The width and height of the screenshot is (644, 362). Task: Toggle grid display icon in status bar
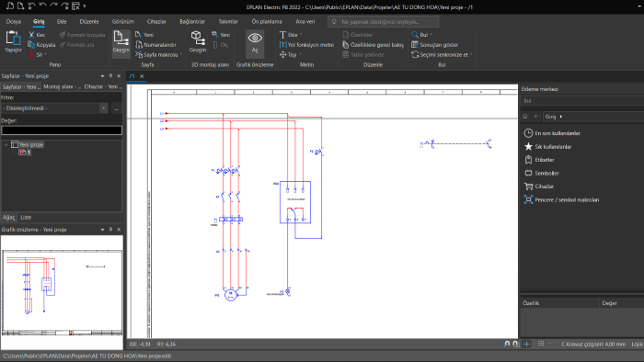541,344
